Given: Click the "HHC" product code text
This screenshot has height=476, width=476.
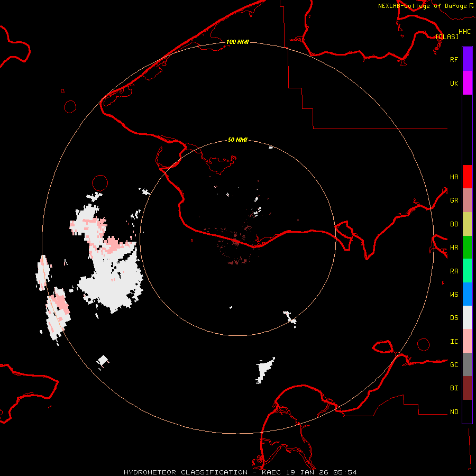Looking at the screenshot, I should tap(464, 32).
